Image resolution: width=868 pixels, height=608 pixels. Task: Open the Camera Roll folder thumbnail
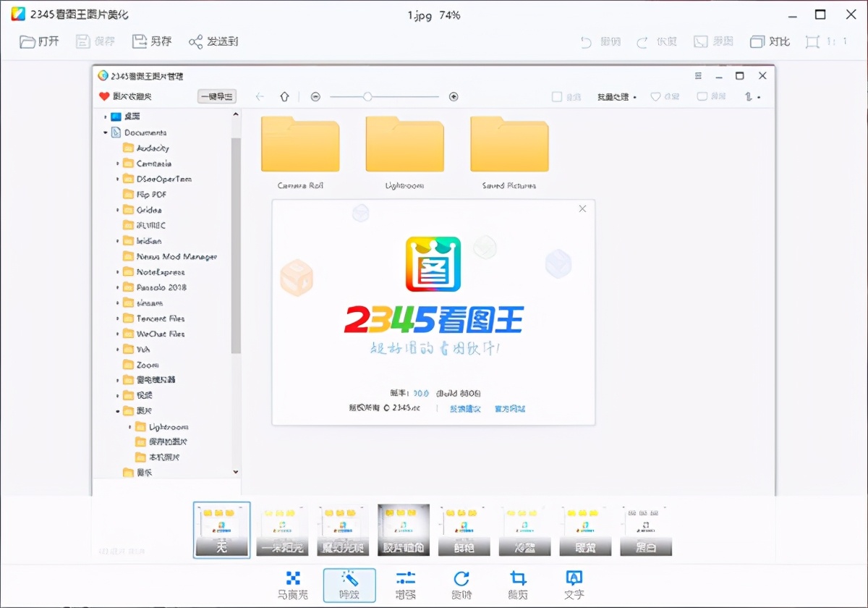pyautogui.click(x=300, y=145)
